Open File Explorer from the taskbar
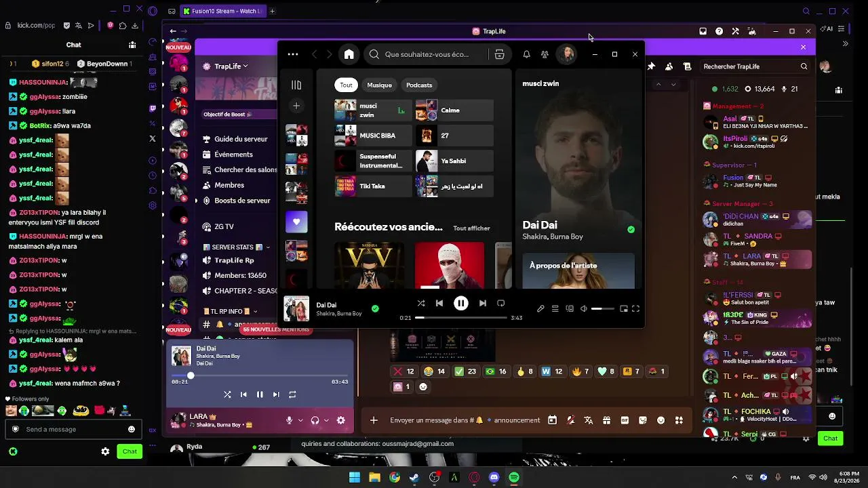 [374, 478]
